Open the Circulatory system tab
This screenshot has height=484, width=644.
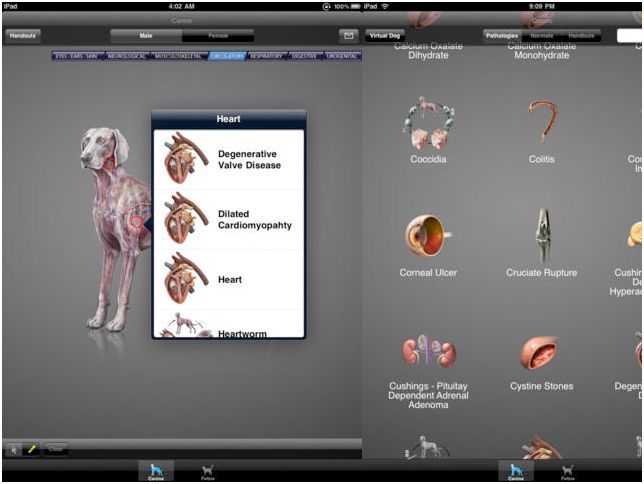tap(227, 56)
